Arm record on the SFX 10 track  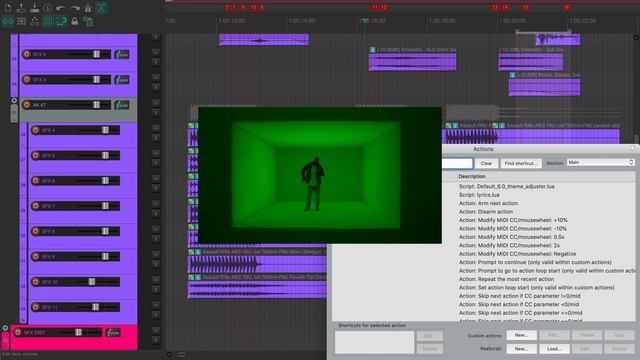coord(36,282)
